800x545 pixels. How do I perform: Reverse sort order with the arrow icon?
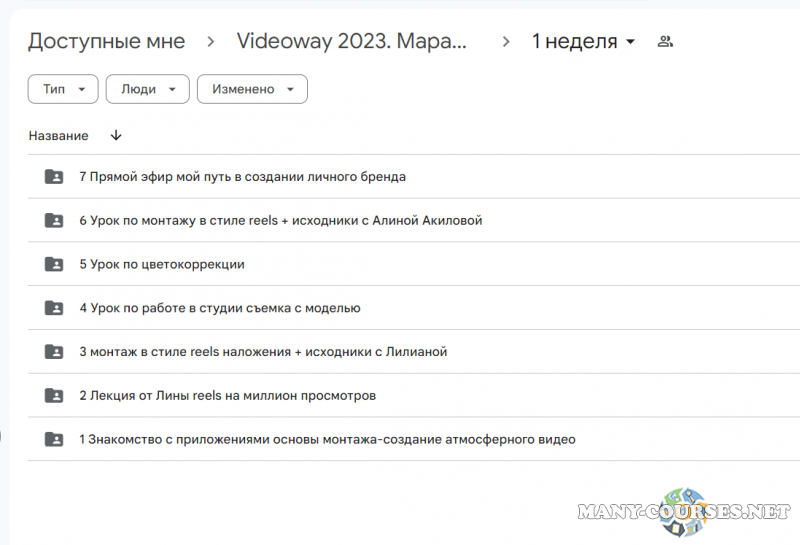click(x=116, y=136)
